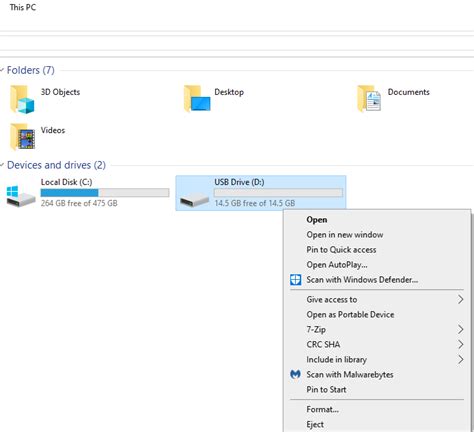Select the Documents folder icon
Viewport: 474px width, 432px height.
tap(369, 99)
